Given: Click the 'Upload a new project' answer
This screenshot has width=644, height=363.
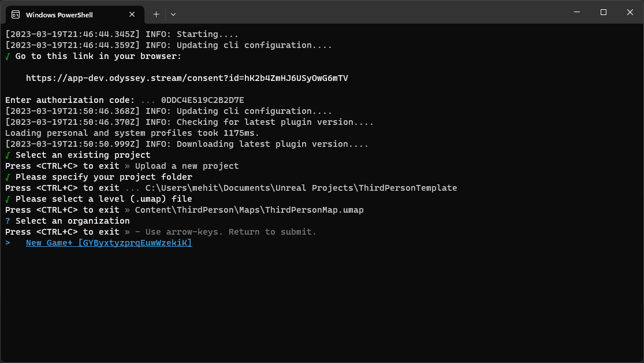Looking at the screenshot, I should coord(187,166).
